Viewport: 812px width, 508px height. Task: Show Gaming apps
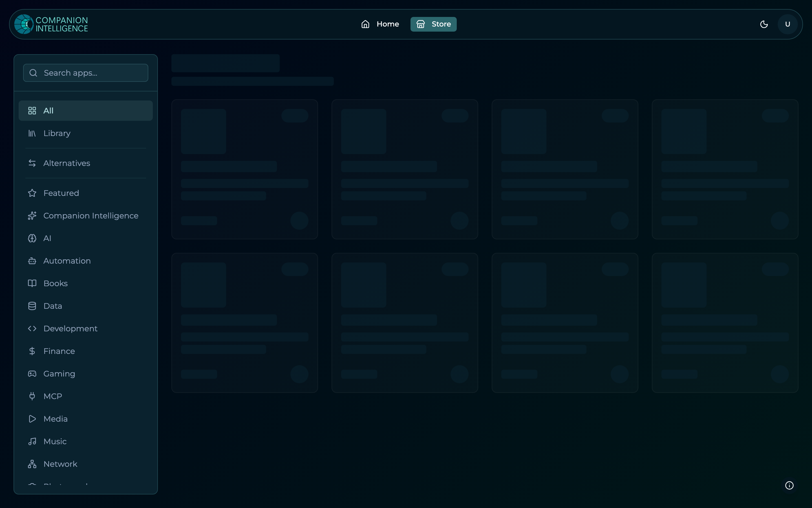[x=85, y=374]
